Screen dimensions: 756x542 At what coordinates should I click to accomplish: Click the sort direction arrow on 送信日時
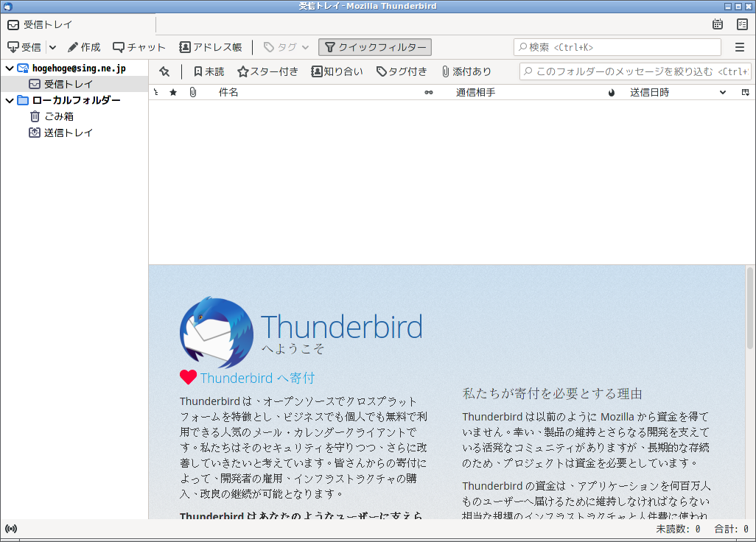723,93
